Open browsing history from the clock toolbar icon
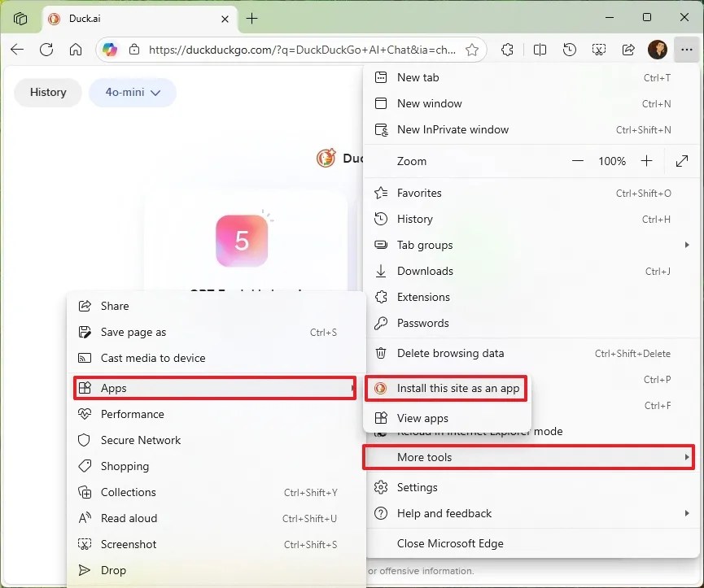The width and height of the screenshot is (704, 588). click(x=569, y=50)
